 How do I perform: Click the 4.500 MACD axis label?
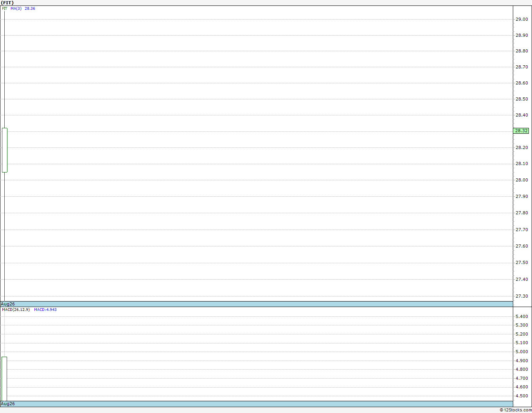coord(521,396)
